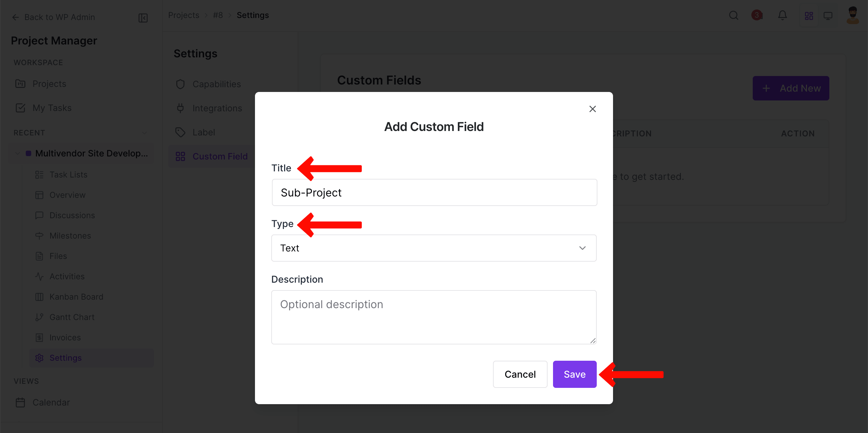868x433 pixels.
Task: Open the Integrations settings section
Action: click(217, 108)
